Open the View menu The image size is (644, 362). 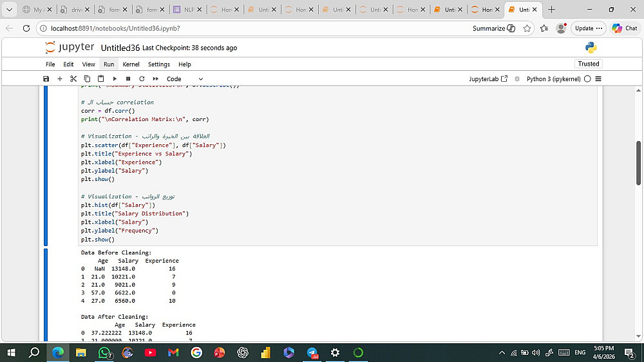click(x=88, y=64)
